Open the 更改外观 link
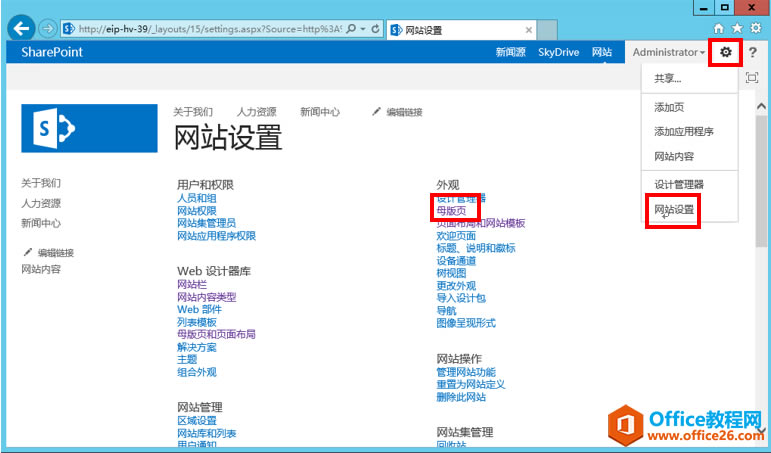Viewport: 771px width, 453px height. [x=456, y=286]
